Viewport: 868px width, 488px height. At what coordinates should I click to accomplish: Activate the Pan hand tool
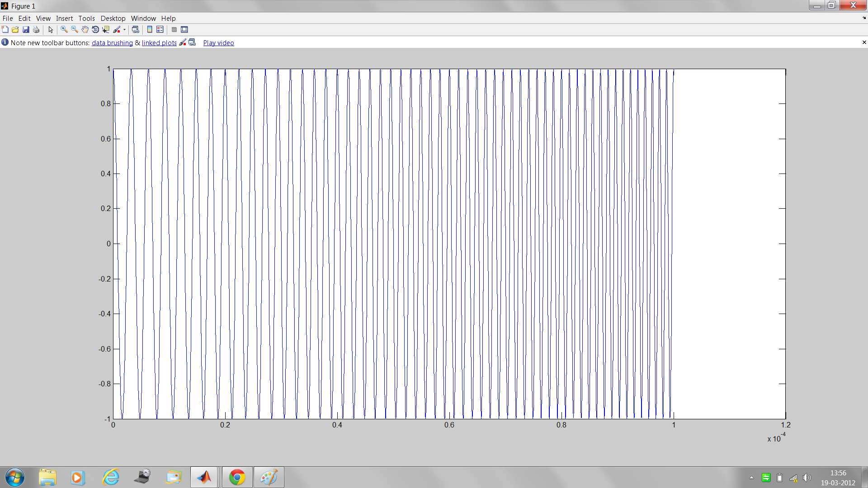[x=85, y=29]
